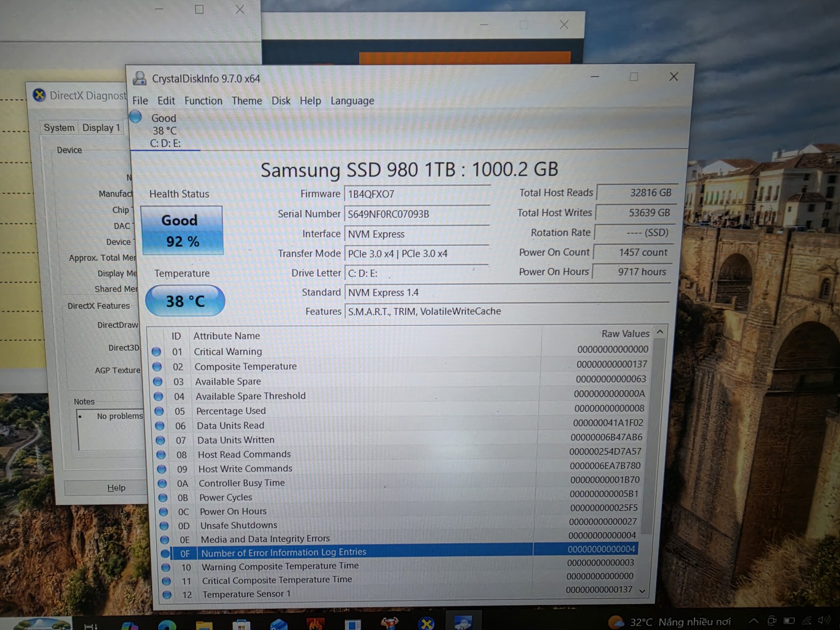The height and width of the screenshot is (630, 840).
Task: Click the blue Good disk status orb
Action: (136, 116)
